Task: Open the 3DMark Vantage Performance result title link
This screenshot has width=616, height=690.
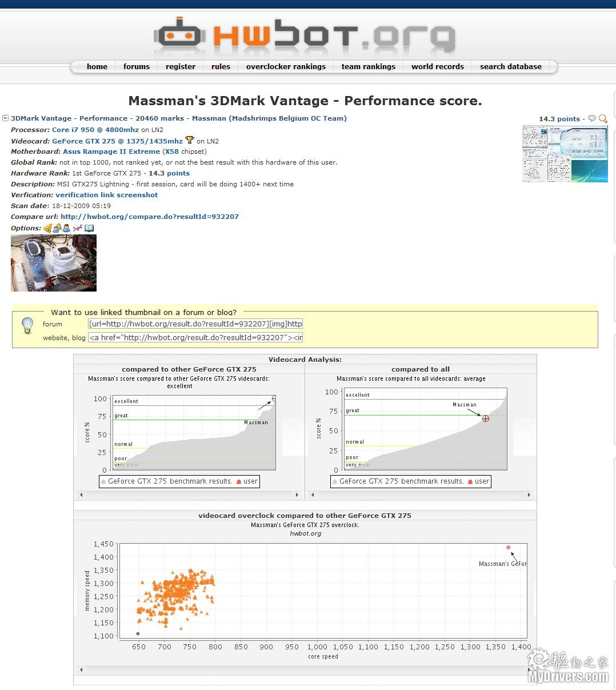Action: [179, 118]
